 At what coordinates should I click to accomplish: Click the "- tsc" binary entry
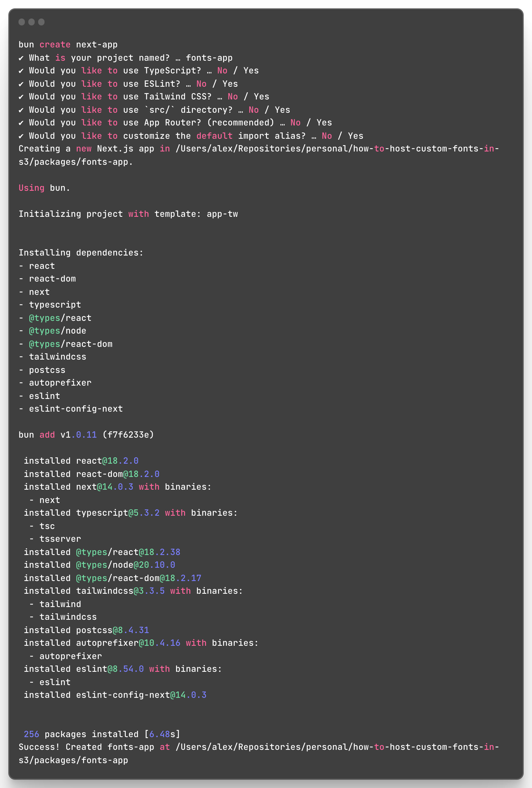pyautogui.click(x=42, y=526)
